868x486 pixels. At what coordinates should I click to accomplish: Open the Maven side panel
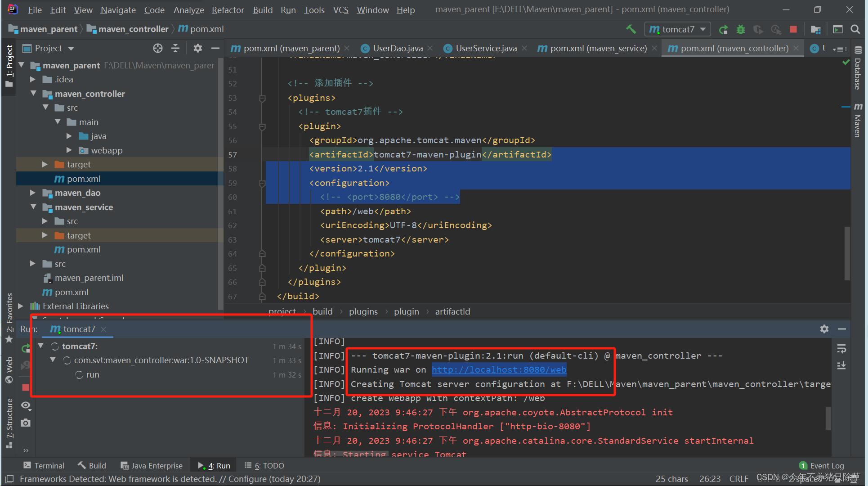click(858, 120)
